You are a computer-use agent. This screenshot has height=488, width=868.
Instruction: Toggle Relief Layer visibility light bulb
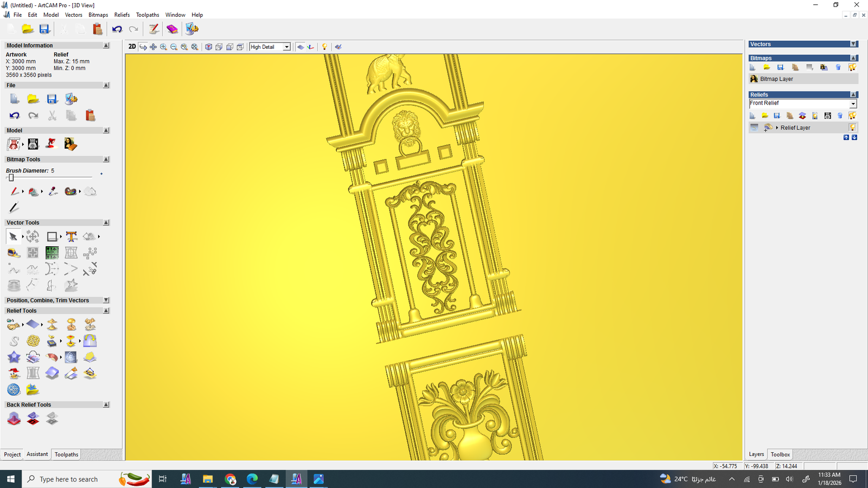(x=852, y=128)
